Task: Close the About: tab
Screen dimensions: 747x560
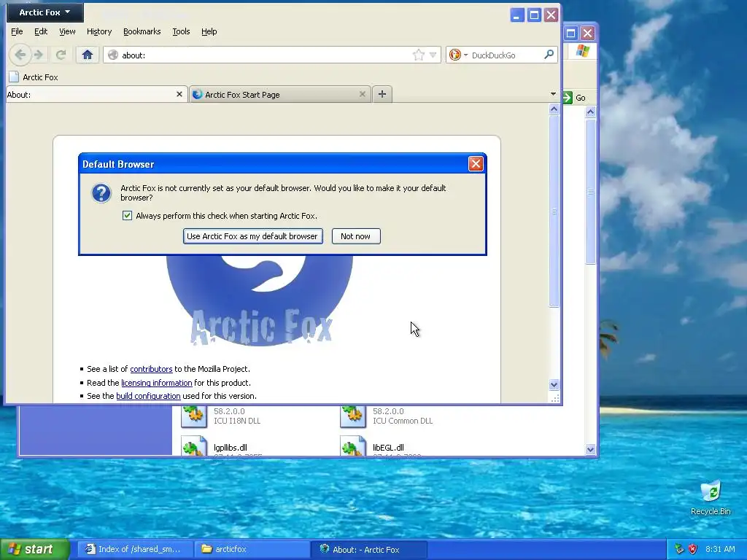Action: coord(179,94)
